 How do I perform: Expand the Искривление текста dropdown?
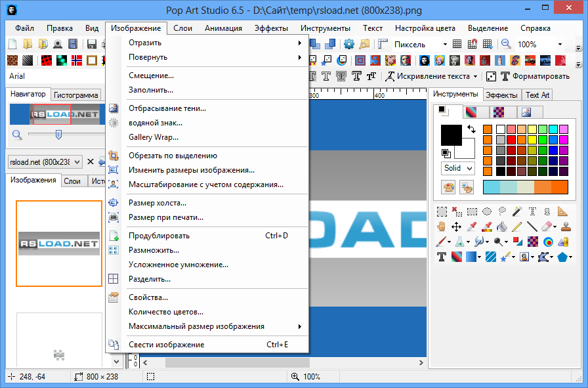[475, 76]
